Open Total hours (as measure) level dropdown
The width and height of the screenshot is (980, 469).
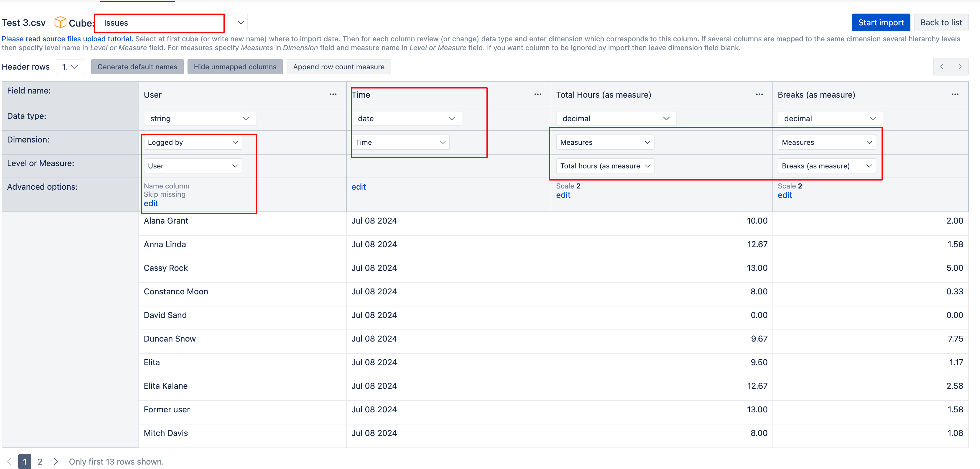pyautogui.click(x=605, y=165)
